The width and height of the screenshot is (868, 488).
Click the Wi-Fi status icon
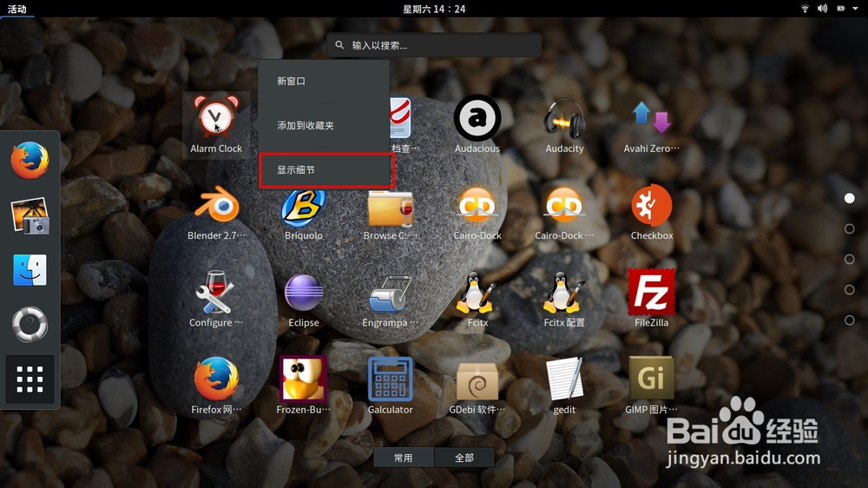805,9
